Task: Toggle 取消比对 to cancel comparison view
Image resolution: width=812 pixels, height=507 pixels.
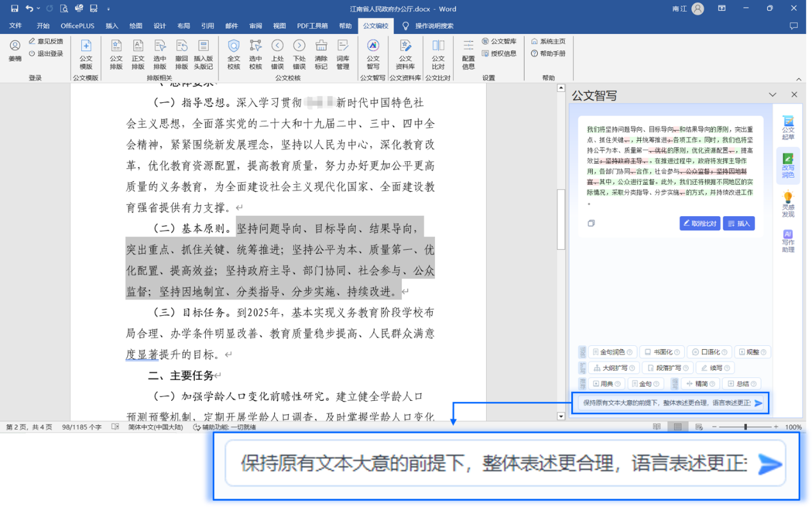Action: pos(700,223)
